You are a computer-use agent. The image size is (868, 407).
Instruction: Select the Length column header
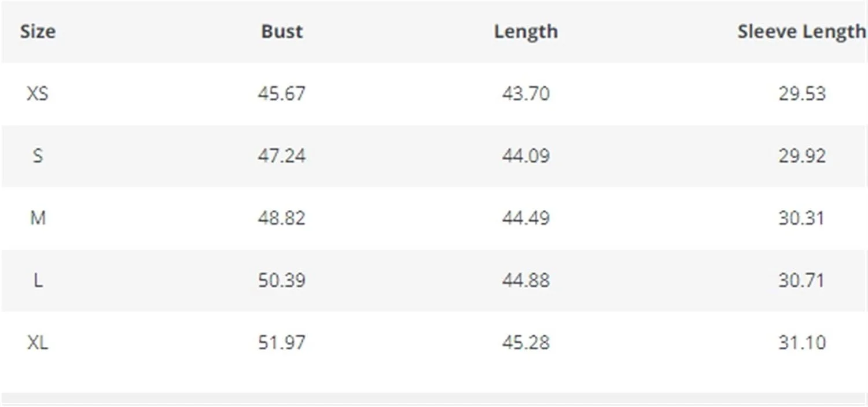pos(525,31)
